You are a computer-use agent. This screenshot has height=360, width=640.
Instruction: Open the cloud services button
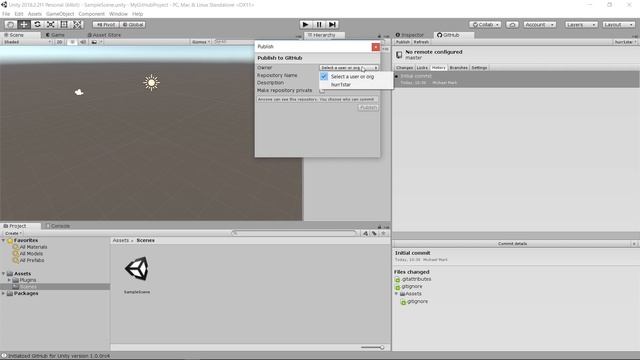[x=512, y=25]
